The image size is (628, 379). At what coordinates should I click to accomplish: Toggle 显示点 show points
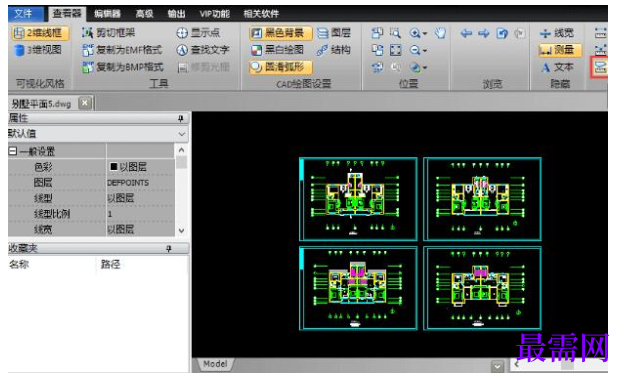pos(198,33)
